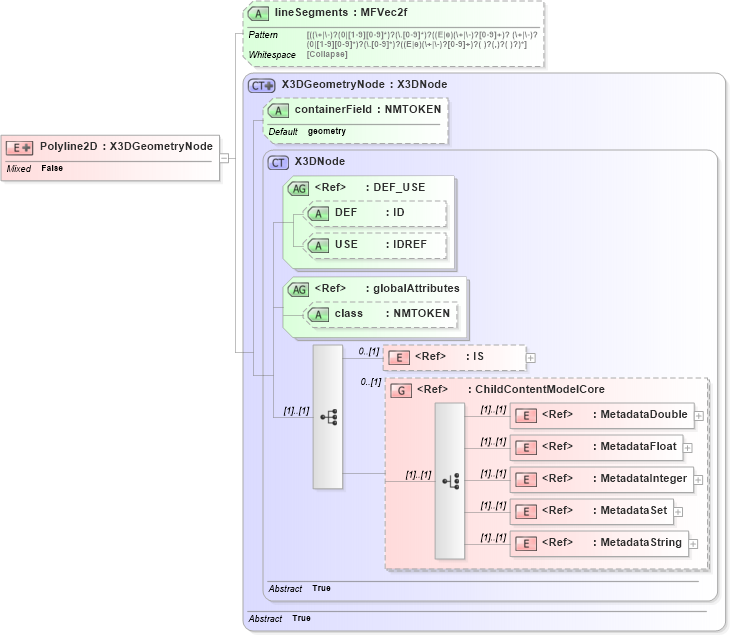Viewport: 731px width, 635px height.
Task: Click the E+ icon of Polyline2D element
Action: [19, 148]
